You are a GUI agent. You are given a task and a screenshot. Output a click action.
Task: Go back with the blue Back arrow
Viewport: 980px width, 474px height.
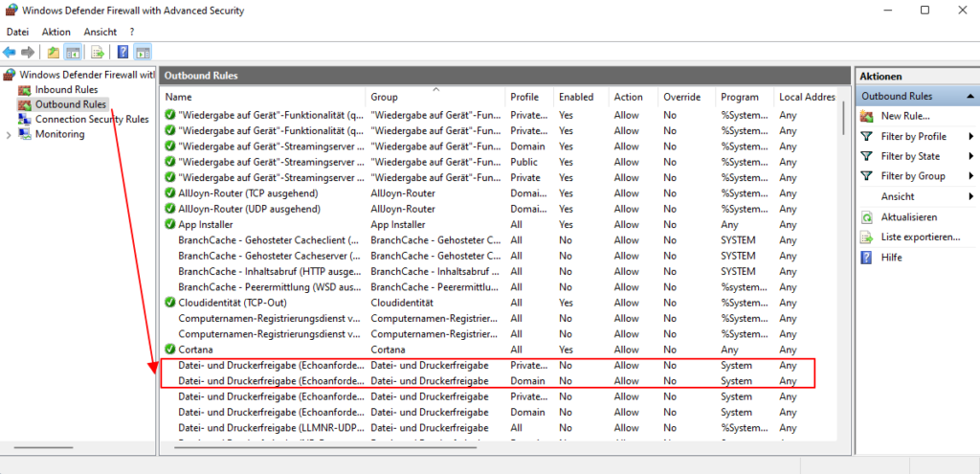[10, 52]
